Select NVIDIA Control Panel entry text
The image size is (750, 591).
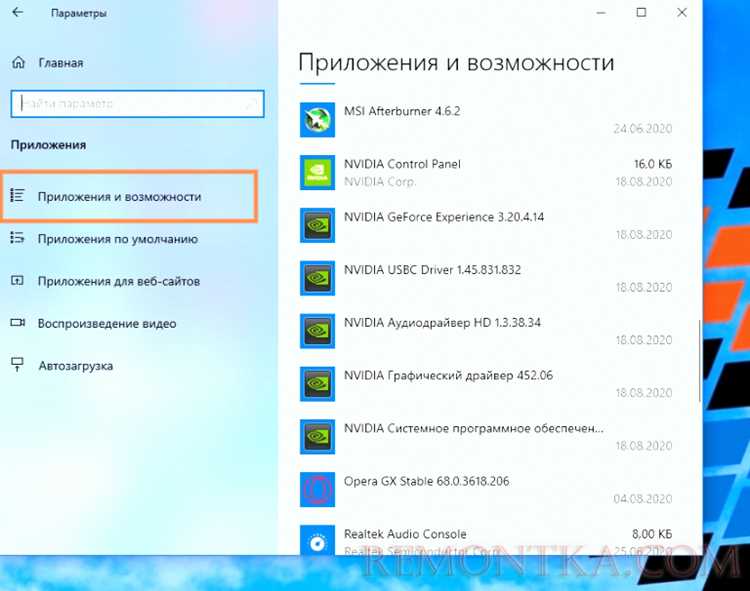pos(402,164)
